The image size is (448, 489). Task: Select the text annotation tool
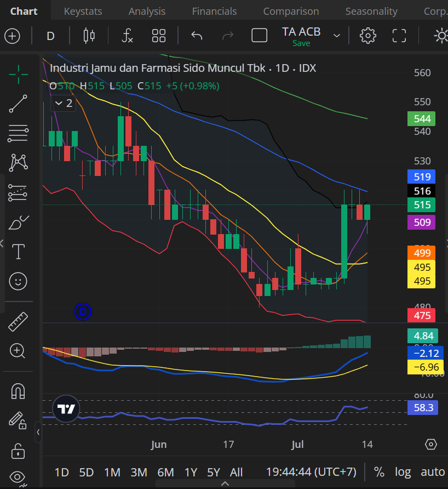pyautogui.click(x=19, y=252)
